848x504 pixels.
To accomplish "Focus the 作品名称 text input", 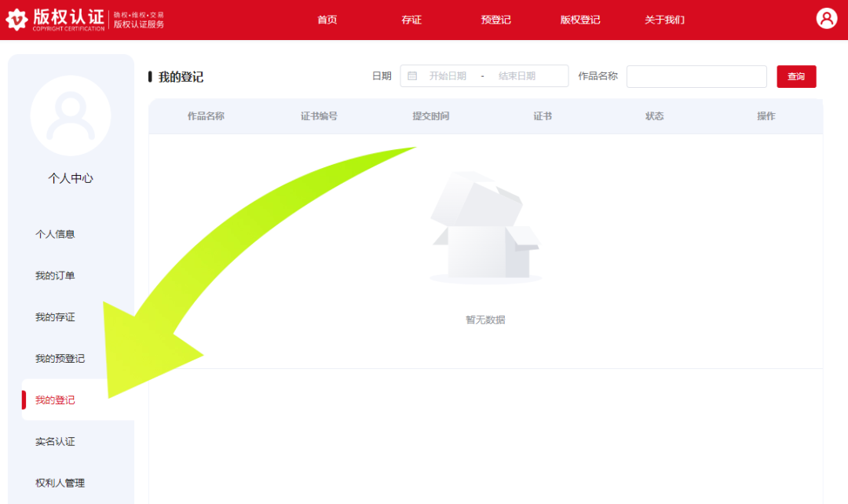I will (696, 76).
